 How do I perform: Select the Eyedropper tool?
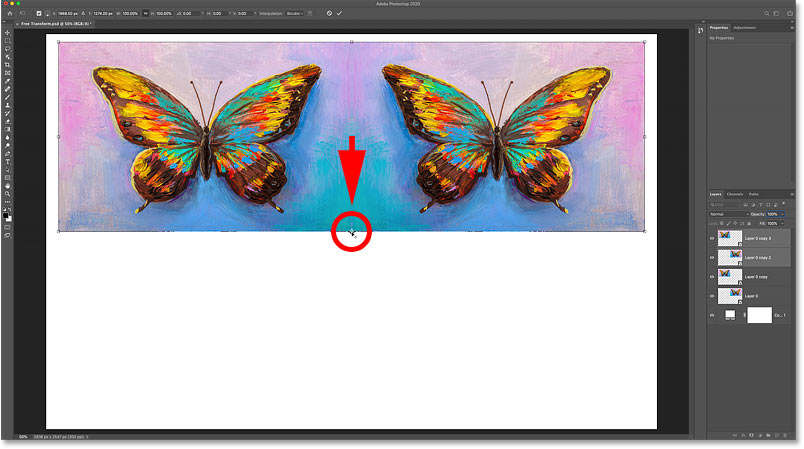point(8,81)
